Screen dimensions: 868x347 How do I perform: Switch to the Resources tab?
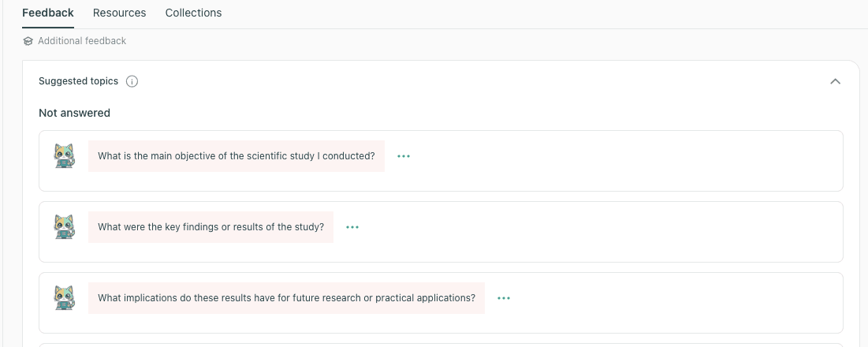tap(120, 13)
